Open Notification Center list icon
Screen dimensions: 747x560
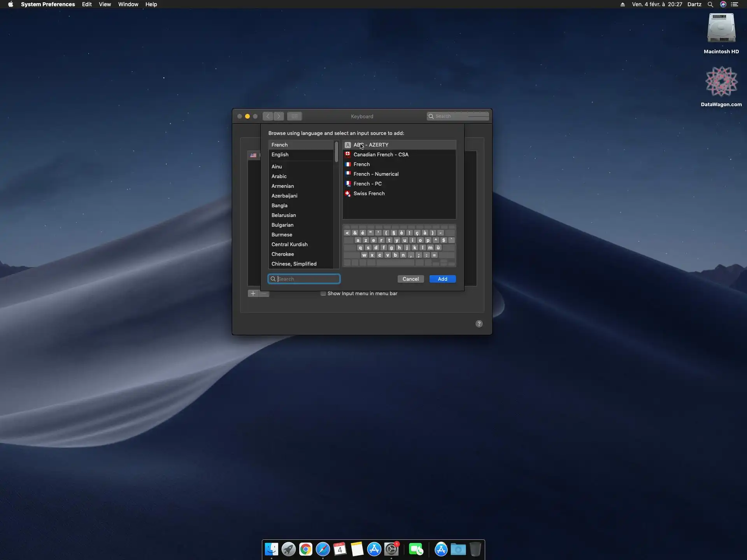tap(735, 4)
